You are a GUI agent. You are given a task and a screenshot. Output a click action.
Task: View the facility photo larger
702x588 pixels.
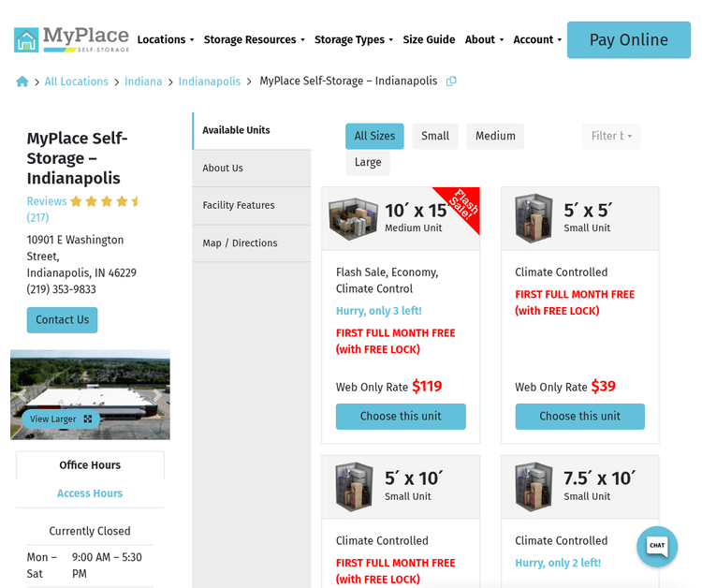tap(61, 419)
